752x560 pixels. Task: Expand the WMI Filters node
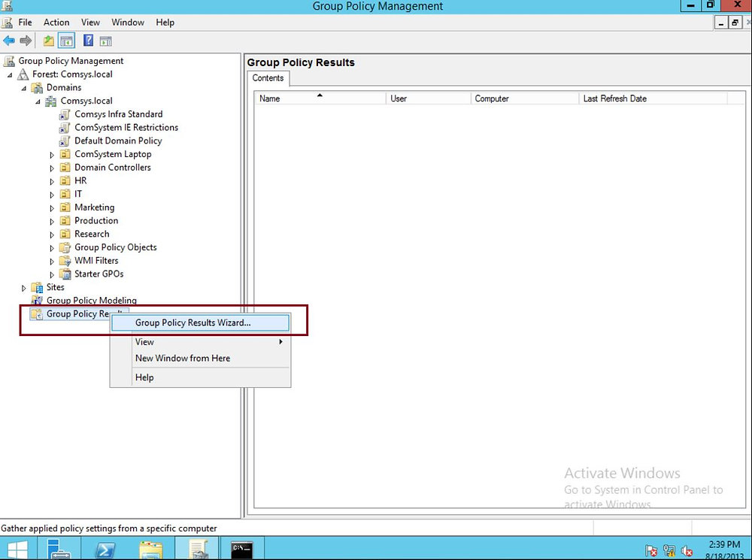tap(51, 260)
